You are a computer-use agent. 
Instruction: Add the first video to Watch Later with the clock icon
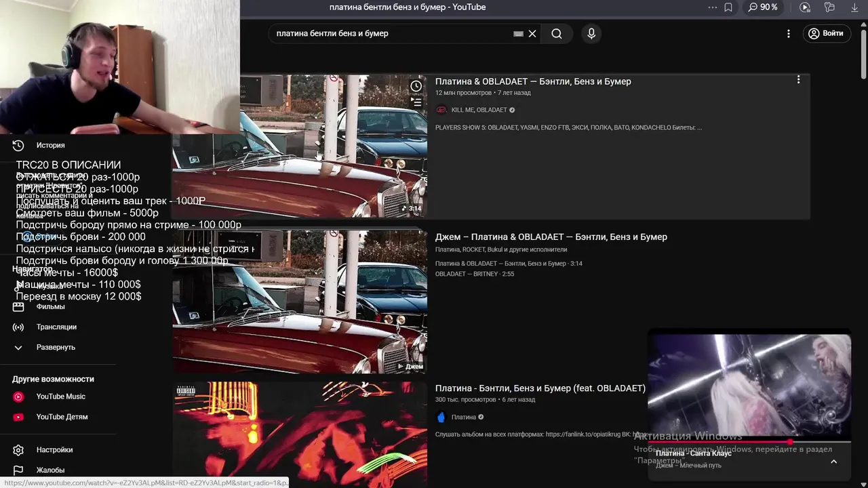click(416, 86)
